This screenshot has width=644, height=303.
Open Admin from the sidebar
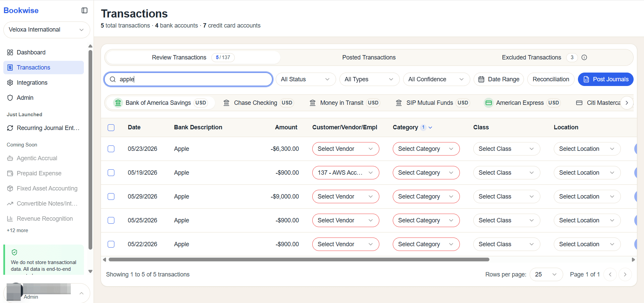pos(44,98)
